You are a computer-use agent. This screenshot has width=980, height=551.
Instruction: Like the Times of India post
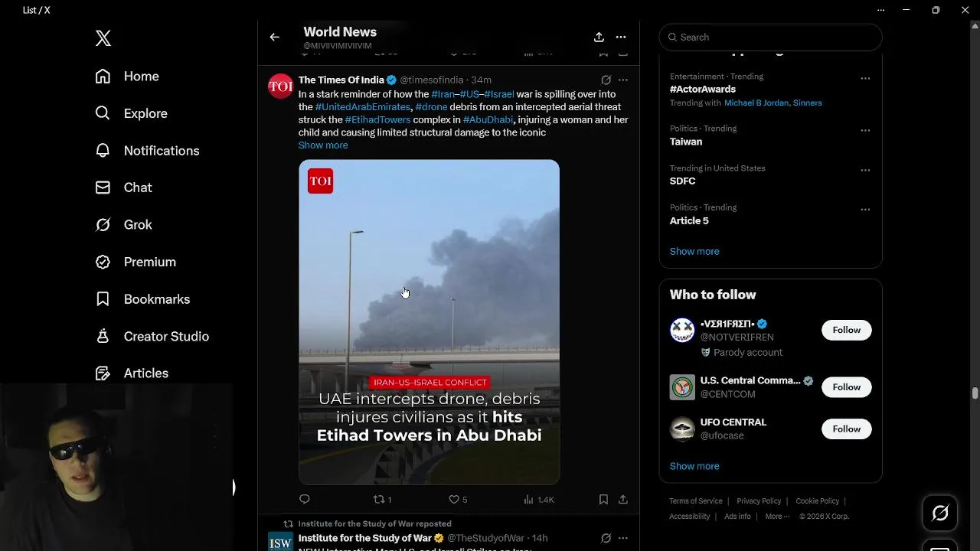pyautogui.click(x=458, y=500)
